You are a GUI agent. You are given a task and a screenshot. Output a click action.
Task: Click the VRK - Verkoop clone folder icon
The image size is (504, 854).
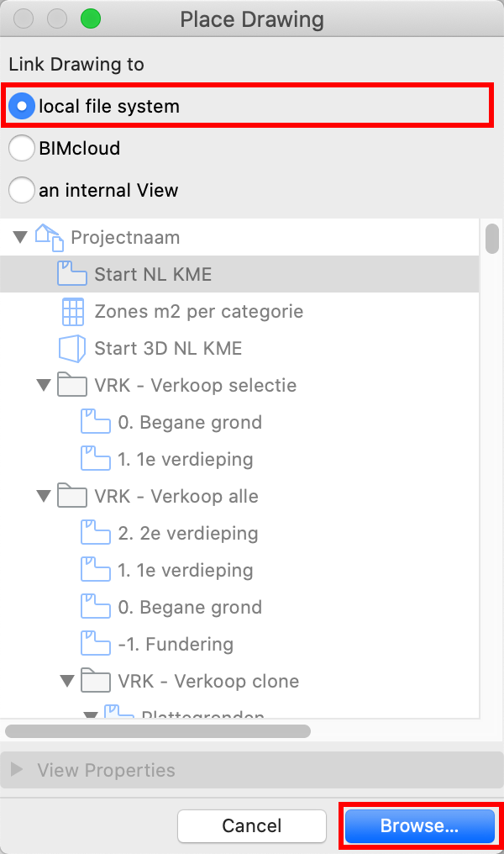tap(95, 681)
